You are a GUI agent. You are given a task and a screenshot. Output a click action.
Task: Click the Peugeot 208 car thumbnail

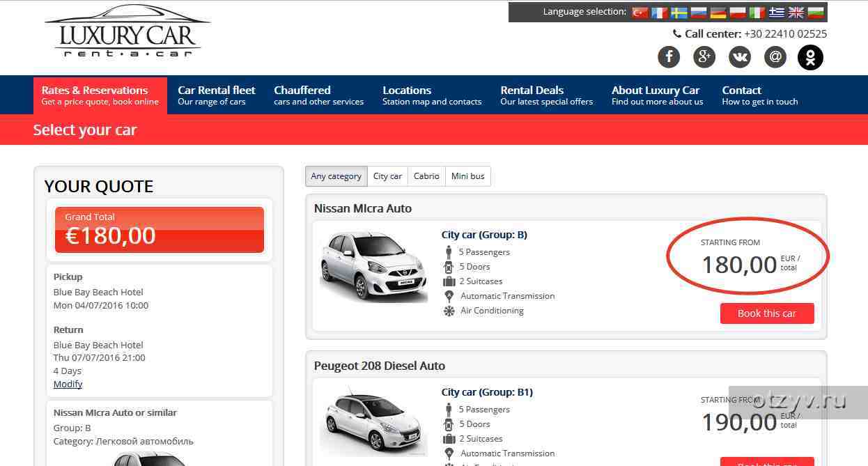point(373,424)
